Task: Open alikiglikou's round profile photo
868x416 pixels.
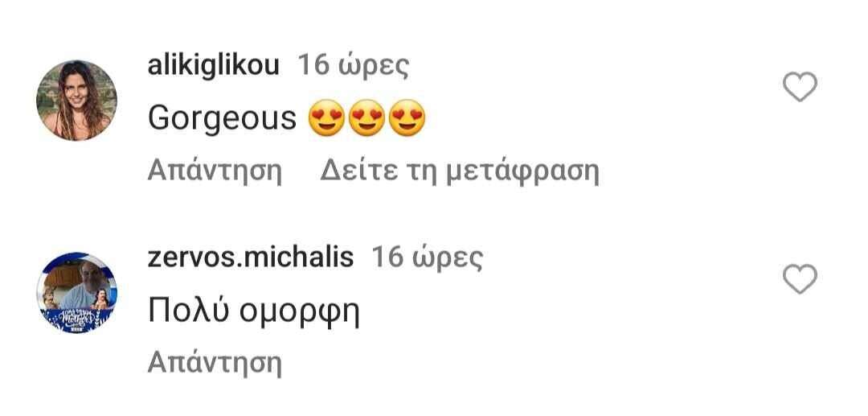Action: pyautogui.click(x=76, y=101)
